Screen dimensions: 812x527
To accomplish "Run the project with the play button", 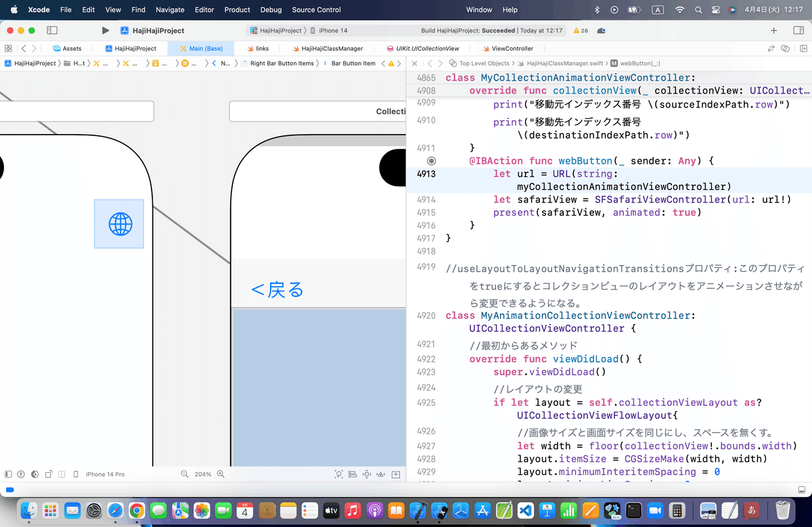I will point(105,30).
